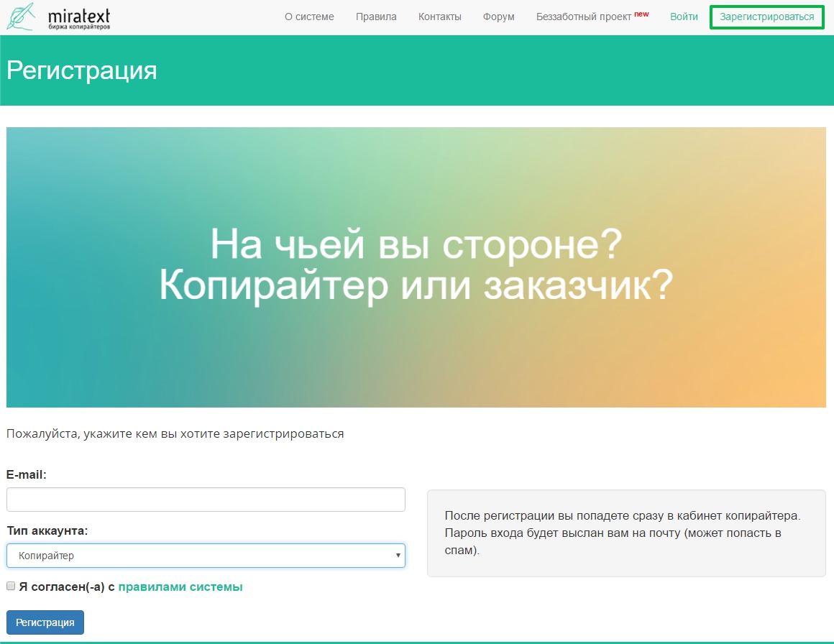Click text 'Пожалуйста, укажите кем вы хотите зарегистрироваться'
The height and width of the screenshot is (644, 834).
click(x=175, y=433)
